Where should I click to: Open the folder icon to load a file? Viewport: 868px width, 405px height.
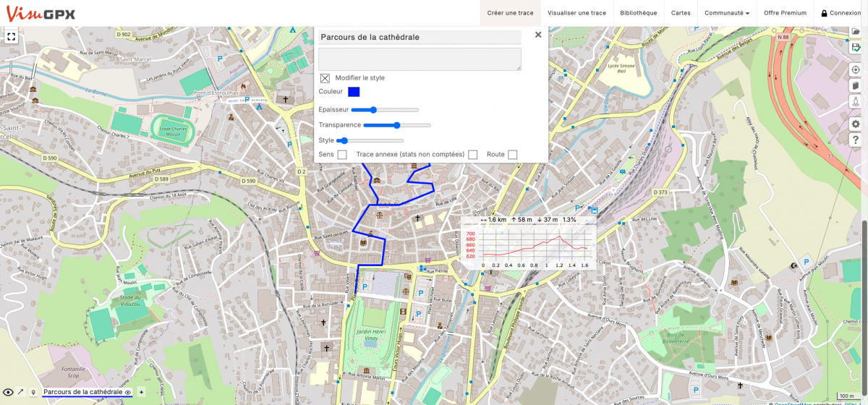(x=856, y=32)
